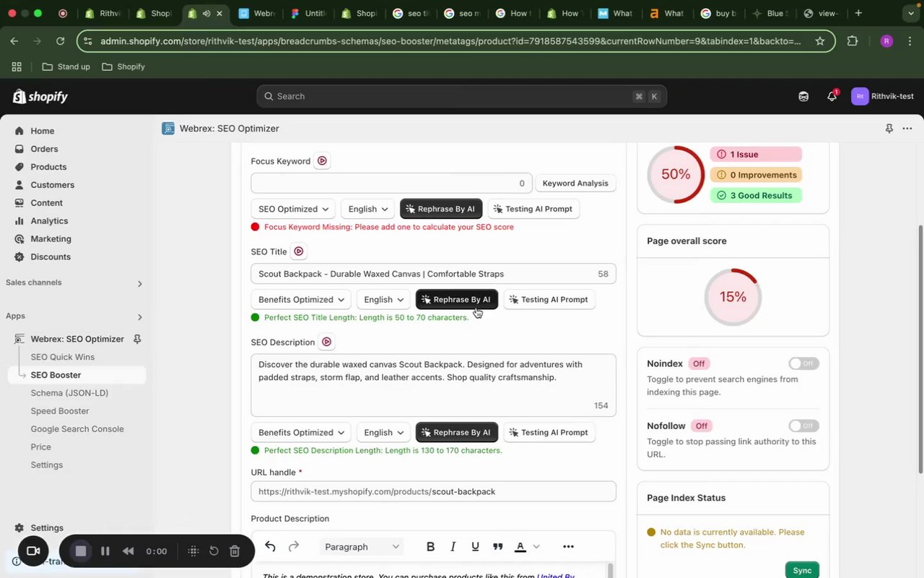Stop the screen recording
Screen dimensions: 924x578
81,551
